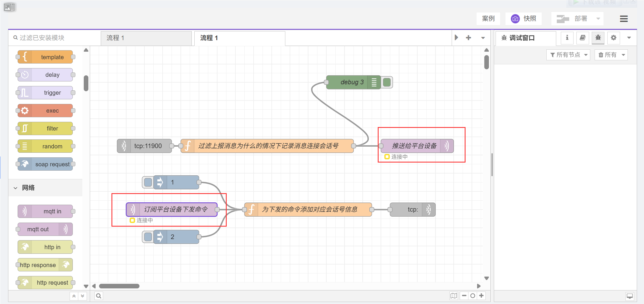Open the info sidebar tab icon
Viewport: 644px width, 304px height.
tap(567, 38)
